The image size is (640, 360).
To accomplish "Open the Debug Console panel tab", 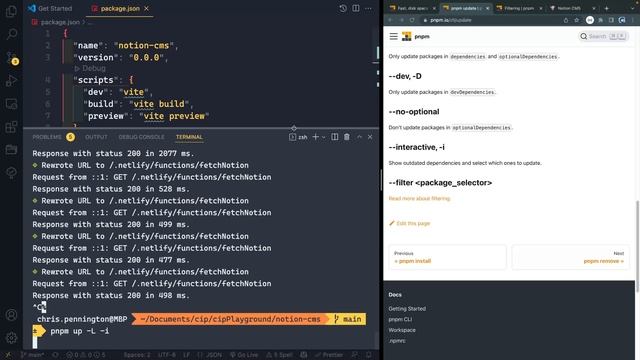I will point(141,137).
